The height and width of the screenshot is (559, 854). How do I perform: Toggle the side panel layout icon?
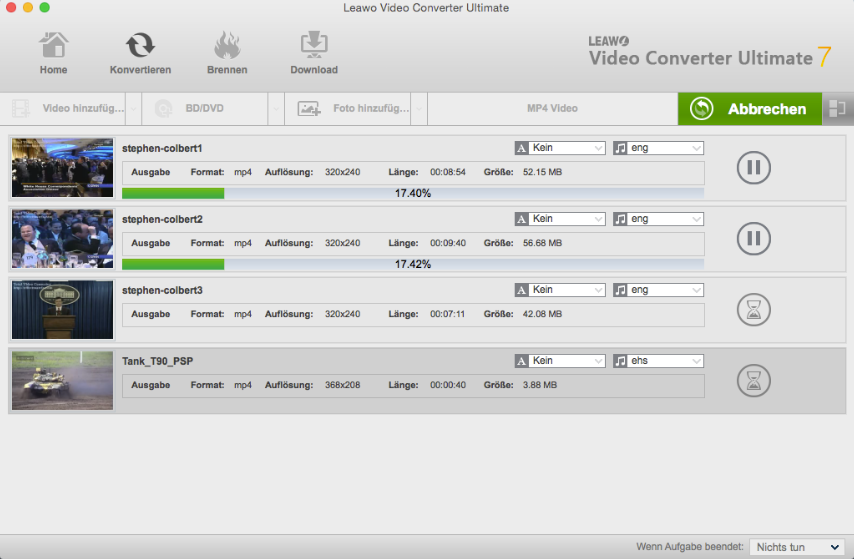pyautogui.click(x=837, y=108)
